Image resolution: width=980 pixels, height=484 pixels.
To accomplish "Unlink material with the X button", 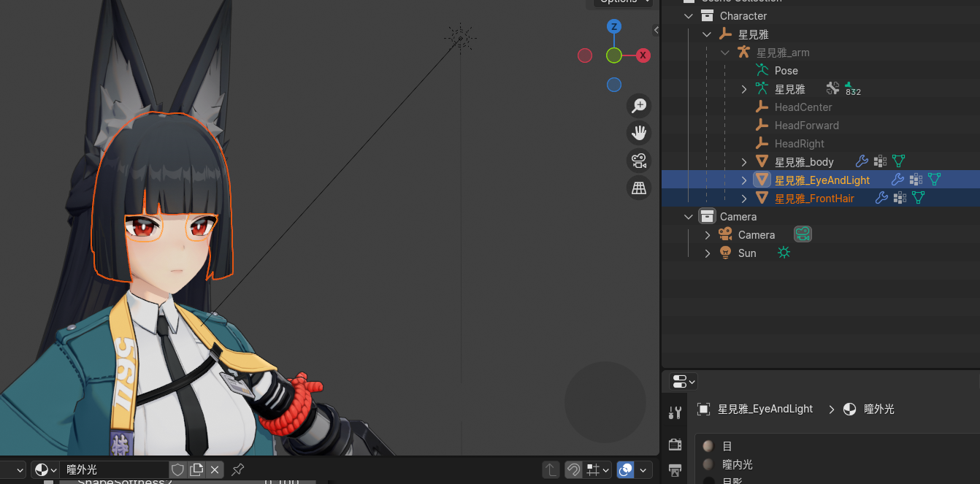I will (215, 469).
